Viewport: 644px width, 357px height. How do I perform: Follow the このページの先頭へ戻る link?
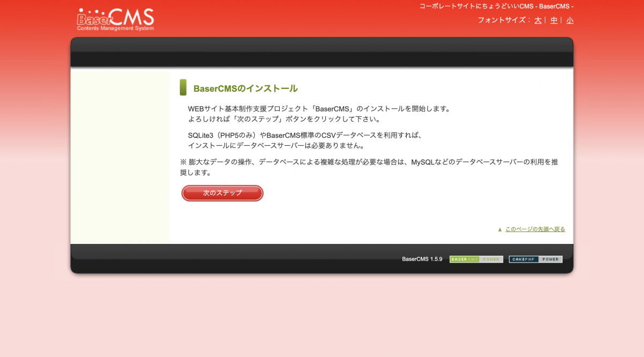click(x=535, y=229)
